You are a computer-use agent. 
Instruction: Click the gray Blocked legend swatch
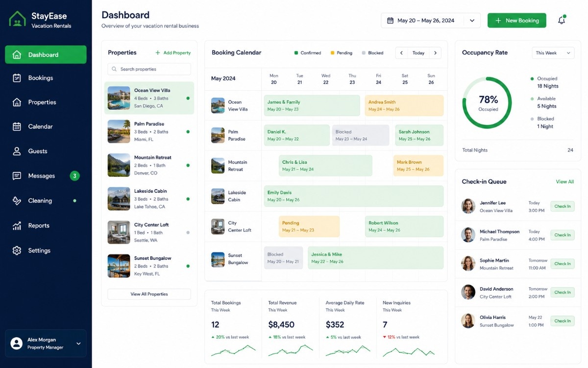pos(364,53)
